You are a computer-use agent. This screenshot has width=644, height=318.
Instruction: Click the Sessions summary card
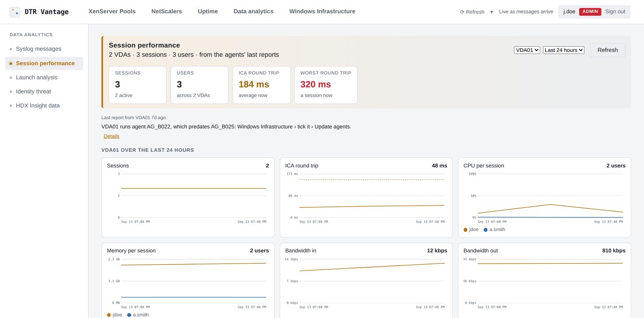coord(138,85)
